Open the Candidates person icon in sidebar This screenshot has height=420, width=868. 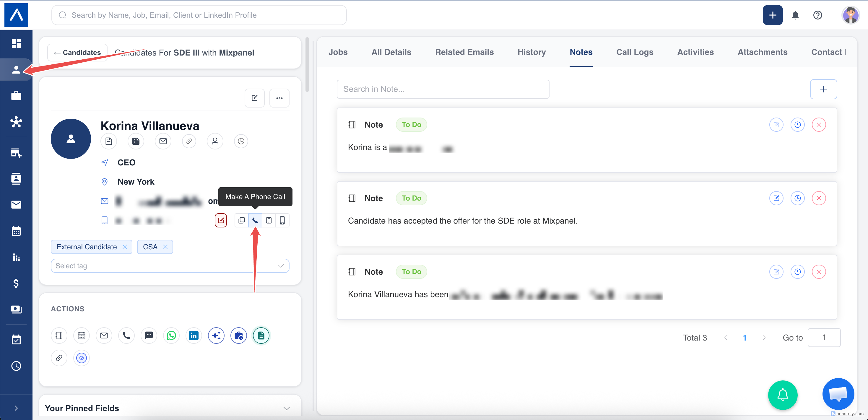(x=16, y=70)
